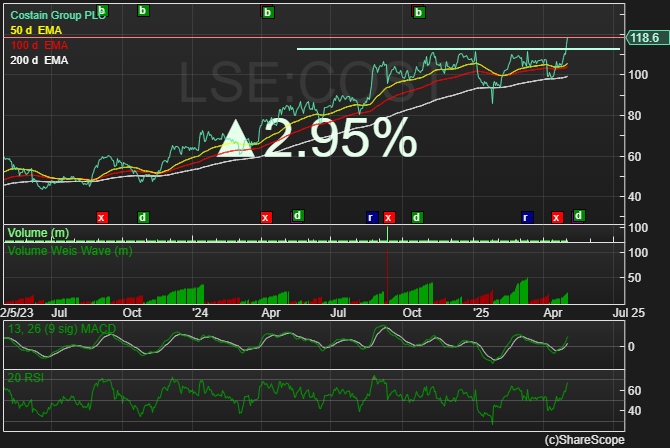
Task: Click the 118.6 current price tag
Action: 646,38
